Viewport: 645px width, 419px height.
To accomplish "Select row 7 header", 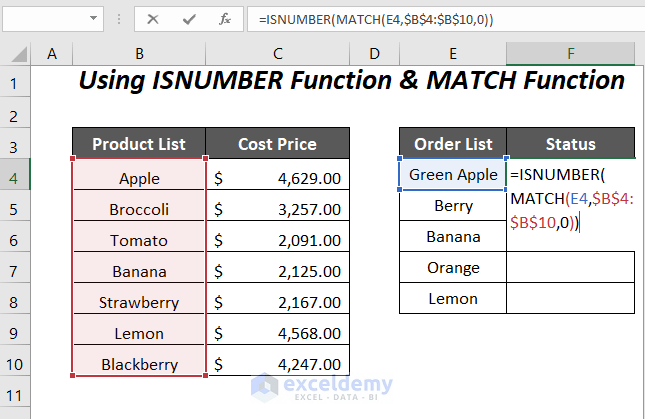I will click(15, 269).
